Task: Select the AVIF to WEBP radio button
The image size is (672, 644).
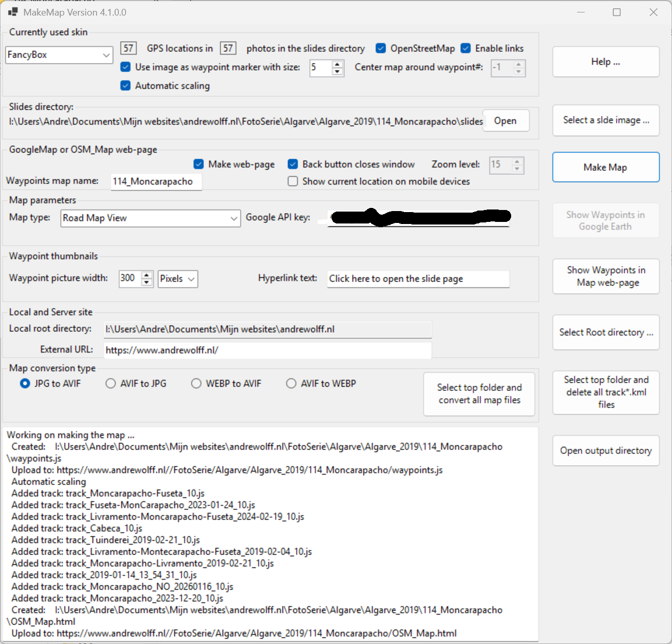Action: pyautogui.click(x=291, y=384)
